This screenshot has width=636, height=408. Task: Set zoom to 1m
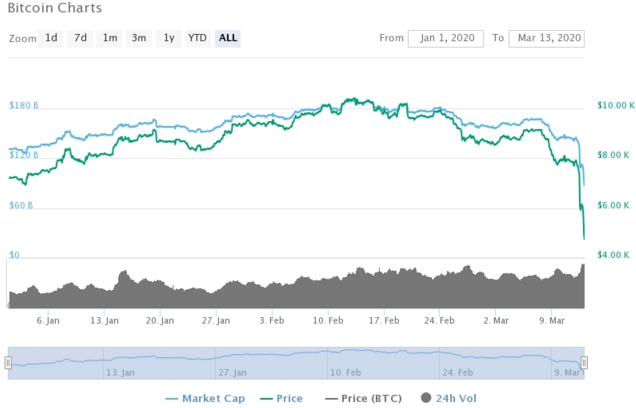(110, 38)
